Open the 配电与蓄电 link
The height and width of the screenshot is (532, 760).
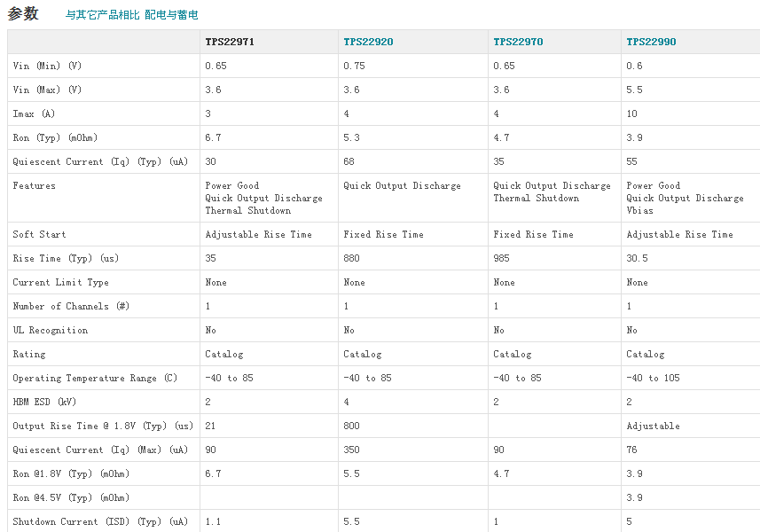point(171,15)
